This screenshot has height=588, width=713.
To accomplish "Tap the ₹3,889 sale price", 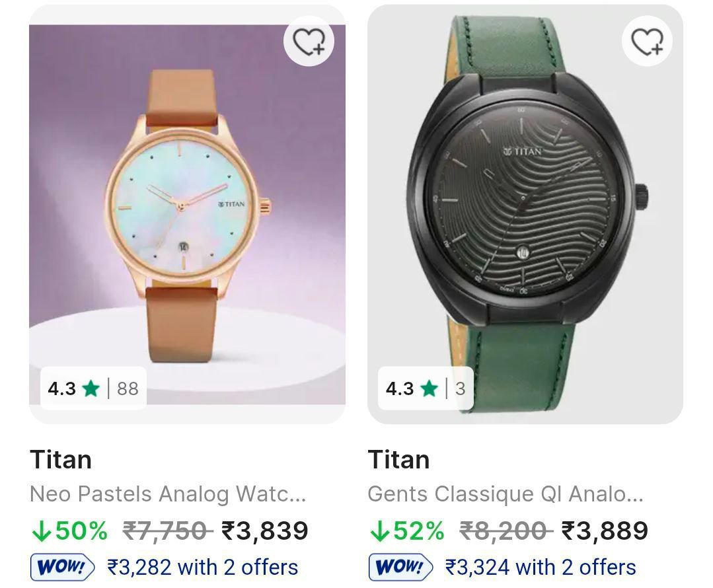I will pos(605,531).
